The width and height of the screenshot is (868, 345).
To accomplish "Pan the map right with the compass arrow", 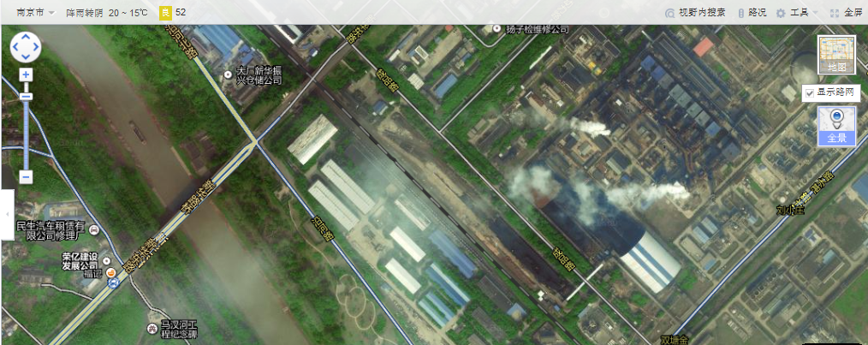I will click(x=36, y=48).
